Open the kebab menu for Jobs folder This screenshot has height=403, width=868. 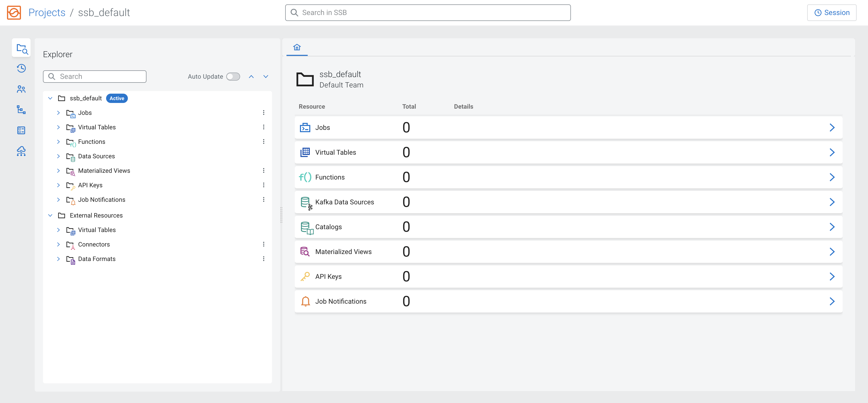(263, 113)
